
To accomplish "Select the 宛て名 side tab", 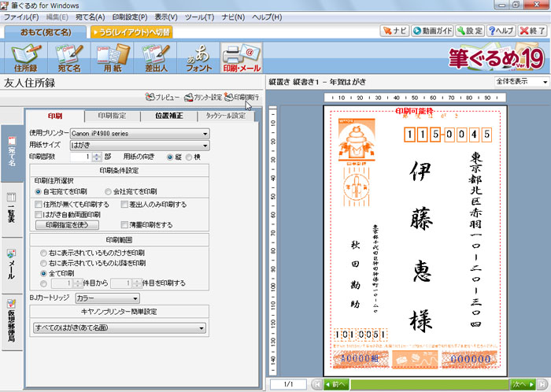I will (x=12, y=153).
